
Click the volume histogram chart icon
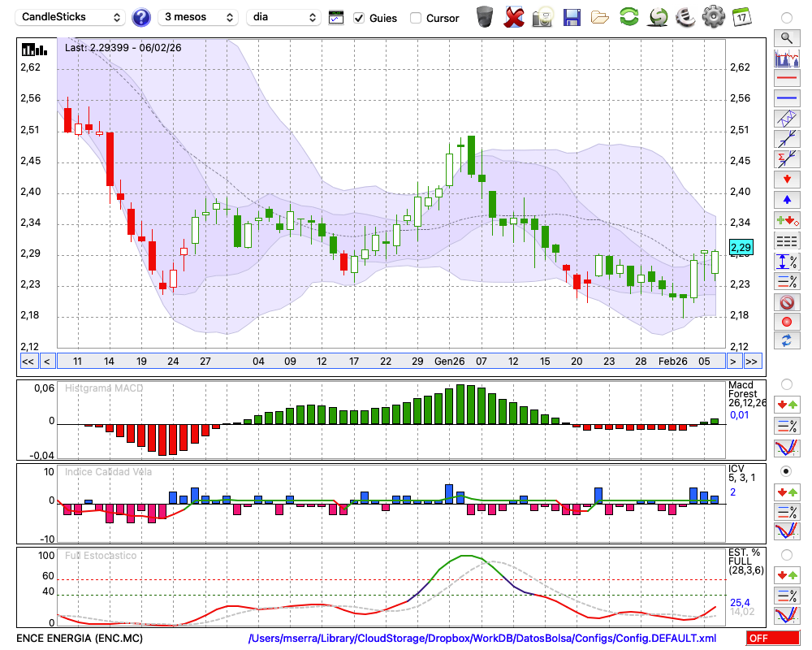click(x=787, y=58)
